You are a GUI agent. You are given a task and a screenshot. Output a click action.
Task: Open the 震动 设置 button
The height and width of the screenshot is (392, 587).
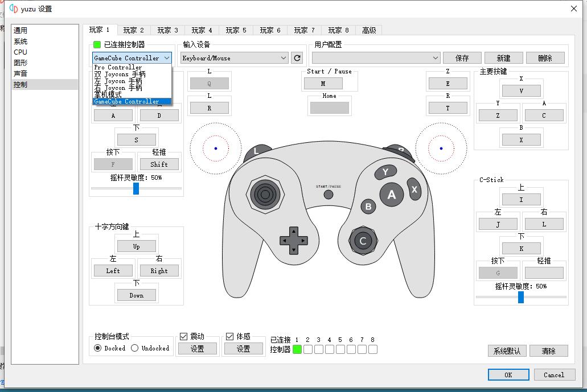[x=198, y=349]
